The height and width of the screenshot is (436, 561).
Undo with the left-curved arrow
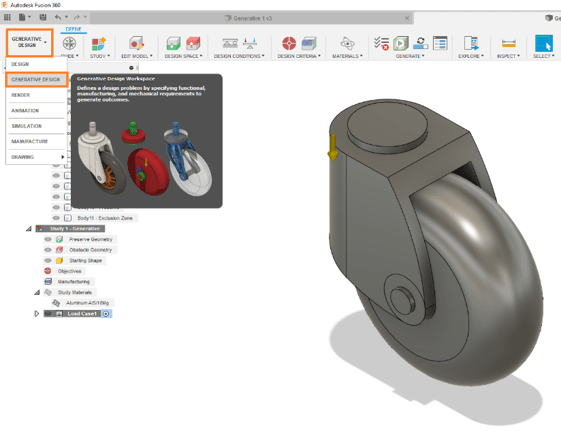[58, 17]
